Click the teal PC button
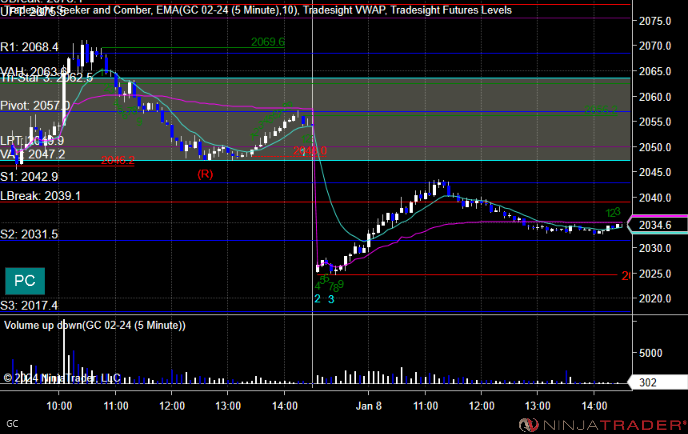 tap(25, 281)
